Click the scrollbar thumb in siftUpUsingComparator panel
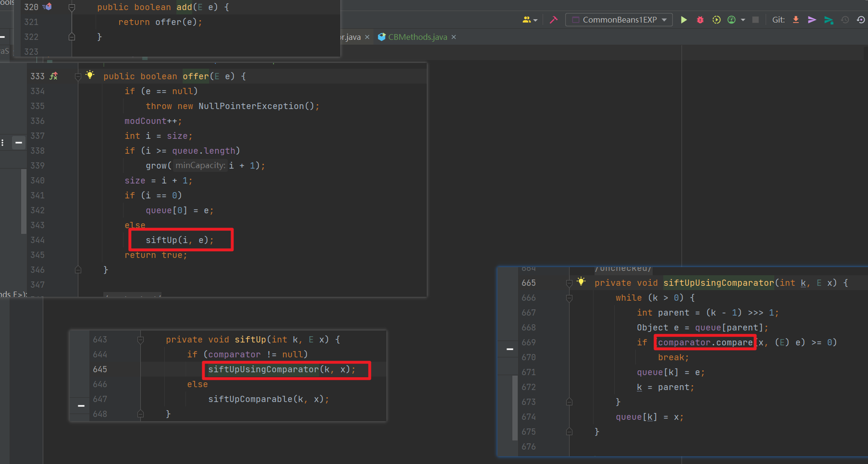This screenshot has height=464, width=868. 515,407
